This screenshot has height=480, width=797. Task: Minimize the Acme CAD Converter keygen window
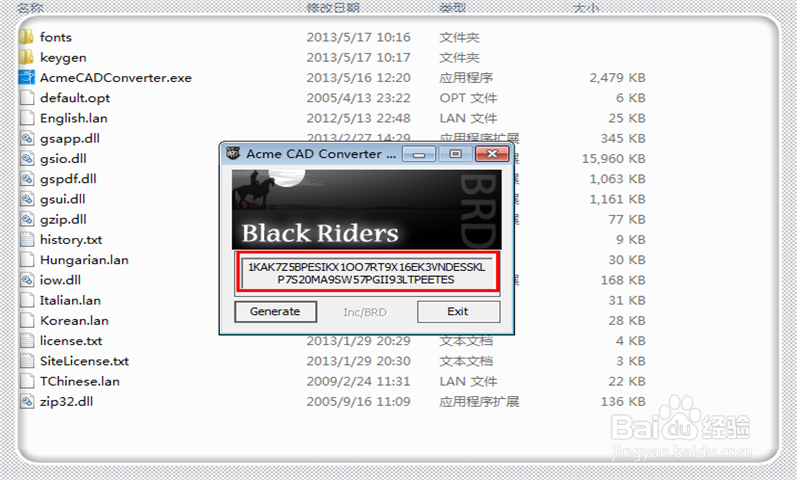point(419,154)
